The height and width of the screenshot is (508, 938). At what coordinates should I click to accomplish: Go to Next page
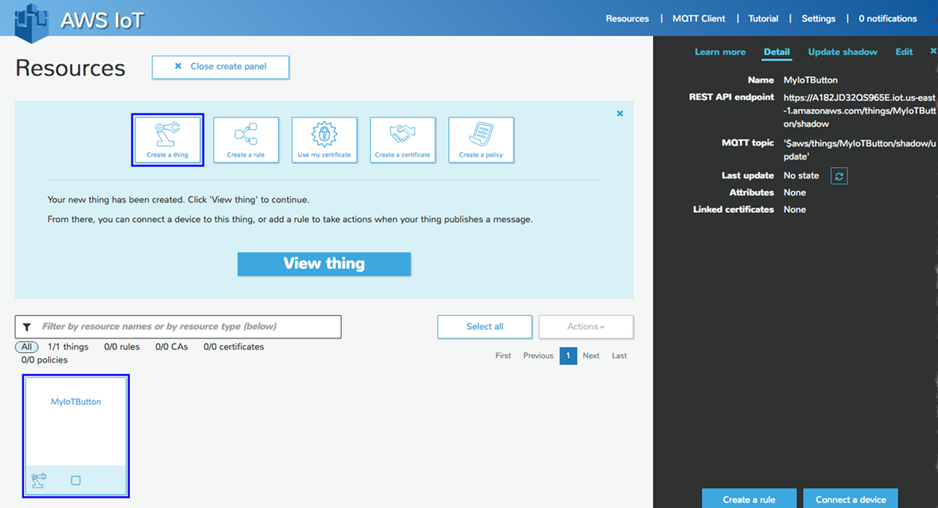(591, 355)
